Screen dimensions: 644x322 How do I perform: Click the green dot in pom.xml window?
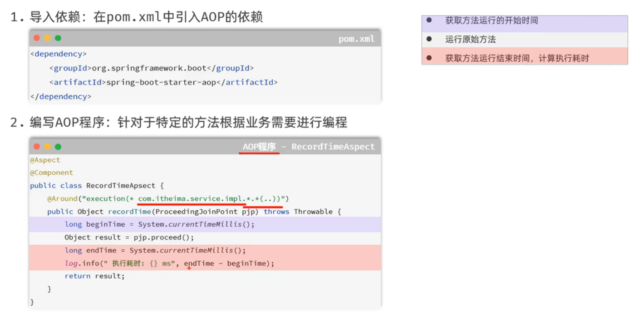(x=58, y=38)
